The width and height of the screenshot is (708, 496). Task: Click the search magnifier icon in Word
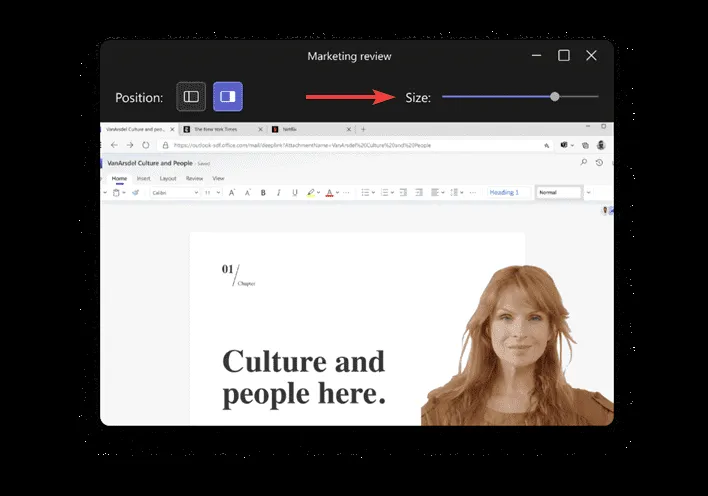coord(584,162)
